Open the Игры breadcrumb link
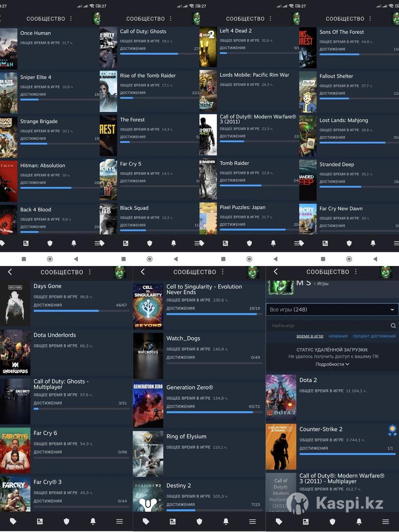Image resolution: width=399 pixels, height=532 pixels. 323,284
